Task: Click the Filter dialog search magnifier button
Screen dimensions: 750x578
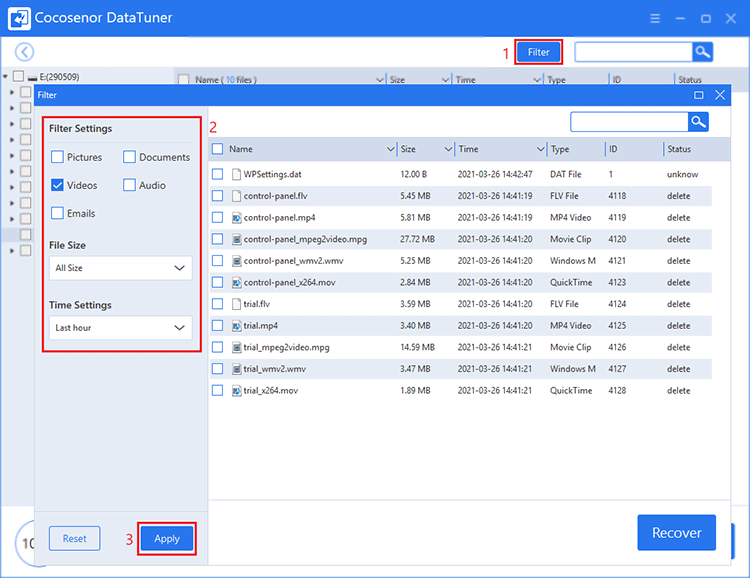Action: tap(698, 122)
